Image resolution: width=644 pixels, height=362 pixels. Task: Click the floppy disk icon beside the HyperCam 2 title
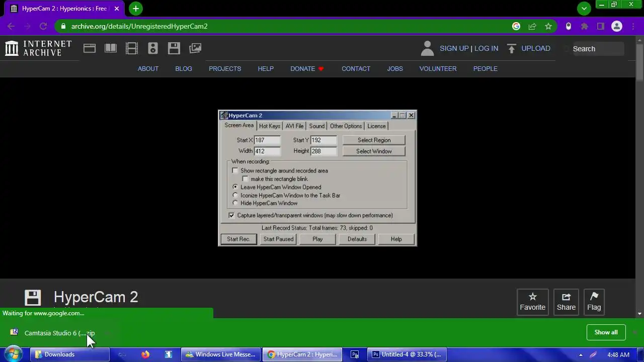[x=33, y=298]
